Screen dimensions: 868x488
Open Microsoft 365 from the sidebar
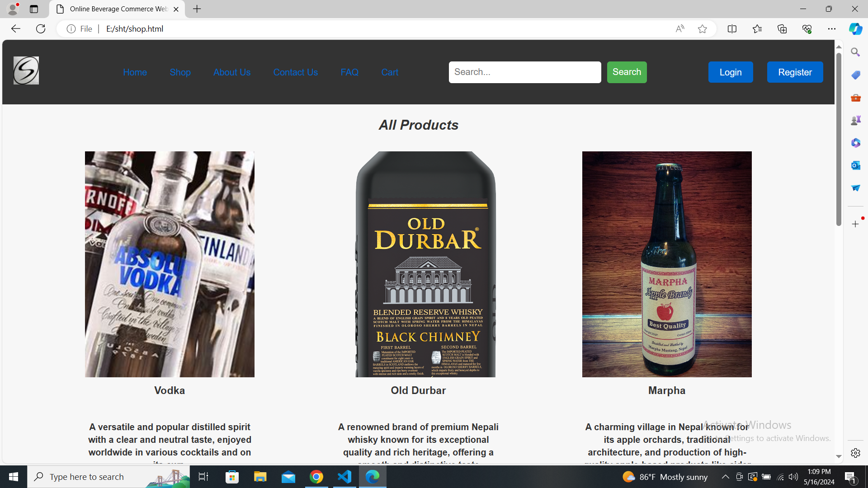coord(855,143)
